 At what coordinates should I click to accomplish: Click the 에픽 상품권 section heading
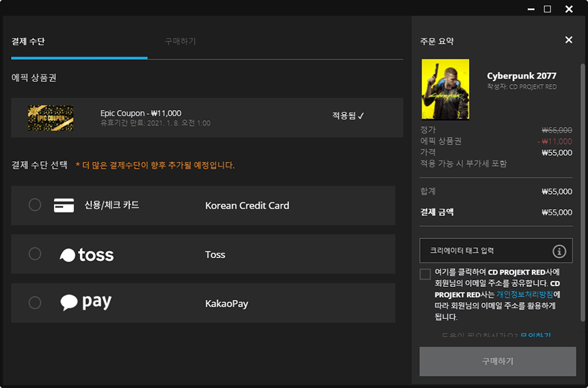34,78
